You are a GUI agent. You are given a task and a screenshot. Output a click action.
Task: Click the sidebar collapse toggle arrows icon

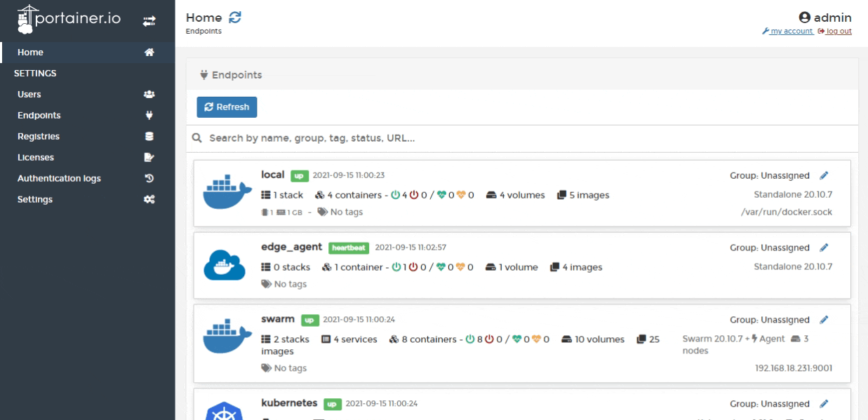(x=149, y=22)
